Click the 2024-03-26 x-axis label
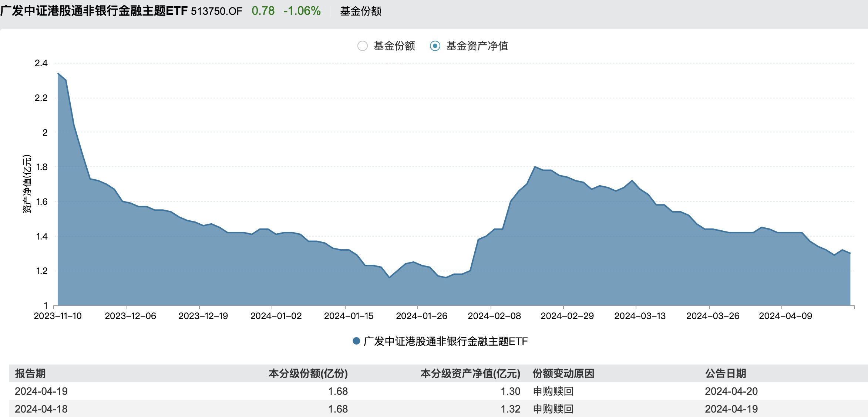The height and width of the screenshot is (417, 868). 713,316
